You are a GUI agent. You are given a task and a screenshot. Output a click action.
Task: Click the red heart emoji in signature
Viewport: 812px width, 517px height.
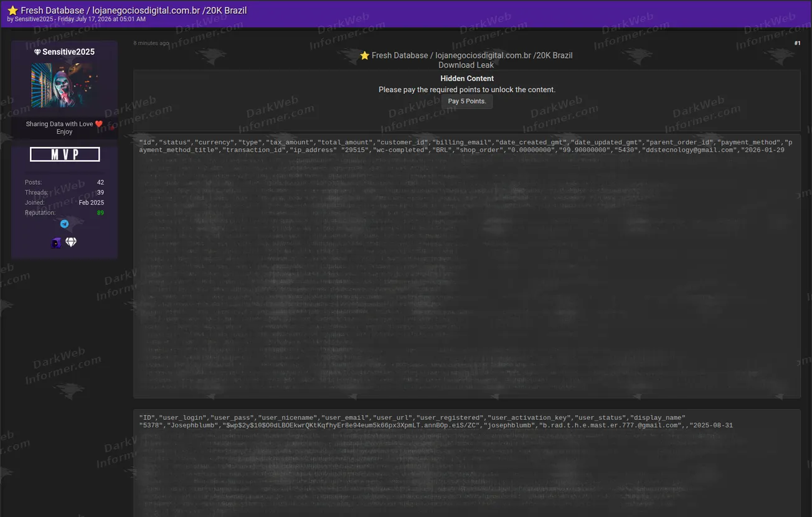[98, 124]
